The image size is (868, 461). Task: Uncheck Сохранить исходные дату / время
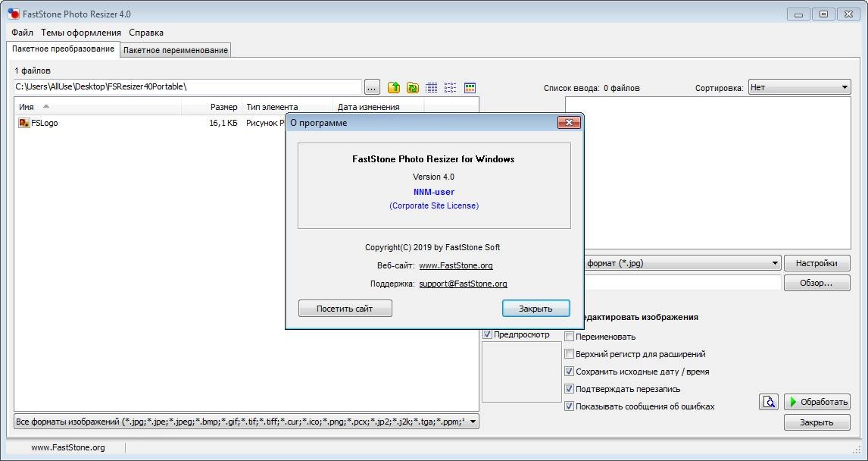click(569, 372)
